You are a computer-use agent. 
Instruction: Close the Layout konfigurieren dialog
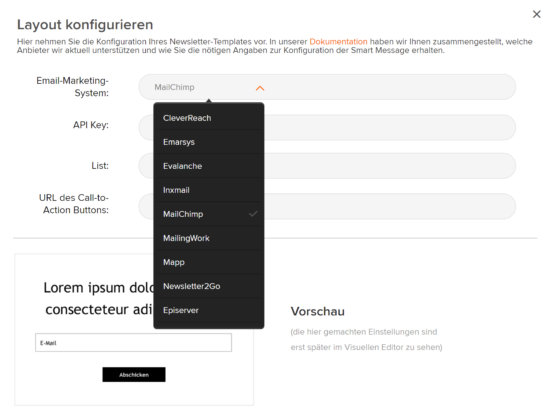tap(536, 14)
